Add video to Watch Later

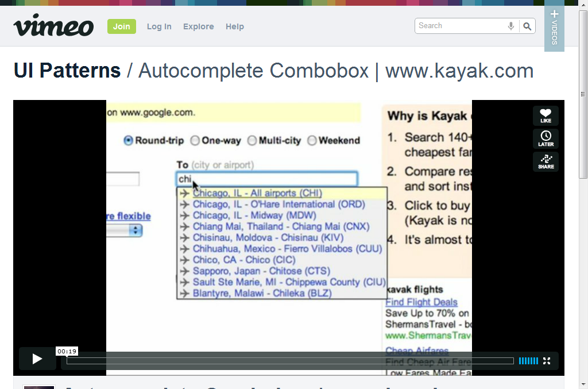click(546, 139)
